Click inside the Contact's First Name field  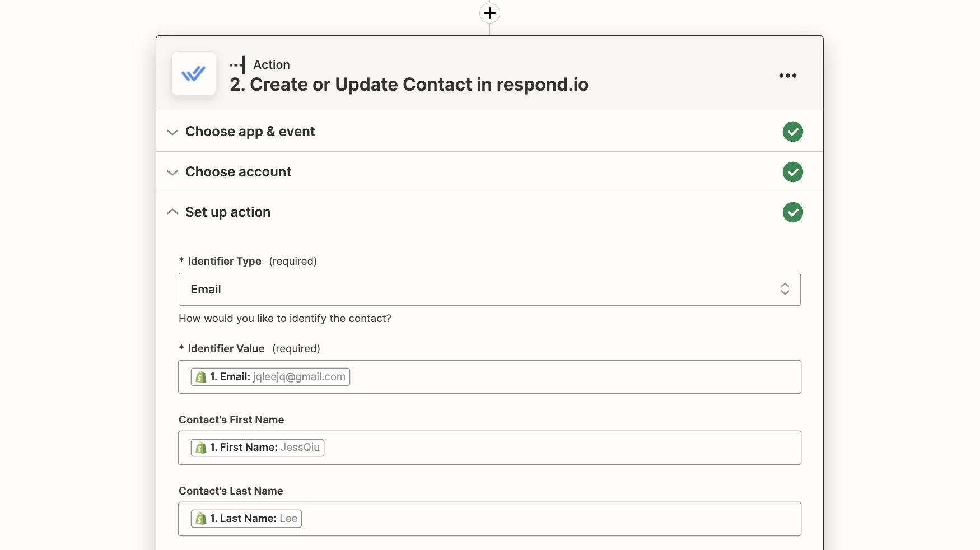560,448
